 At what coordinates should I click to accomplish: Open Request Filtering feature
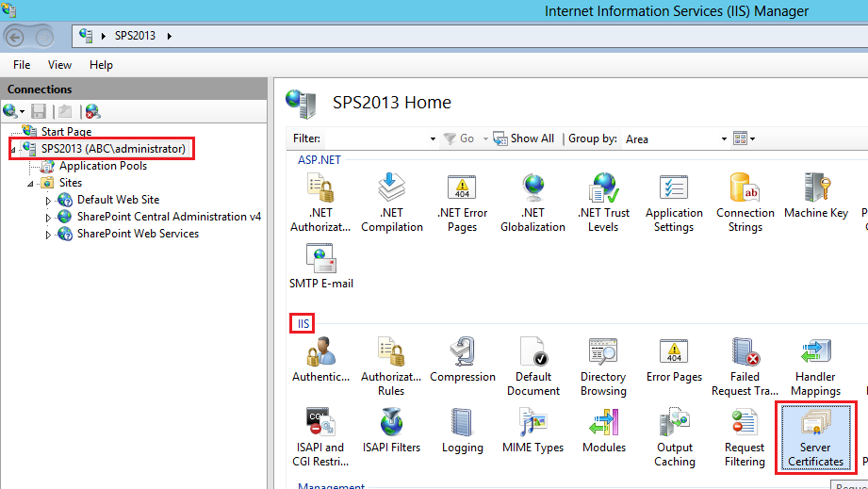(x=745, y=437)
